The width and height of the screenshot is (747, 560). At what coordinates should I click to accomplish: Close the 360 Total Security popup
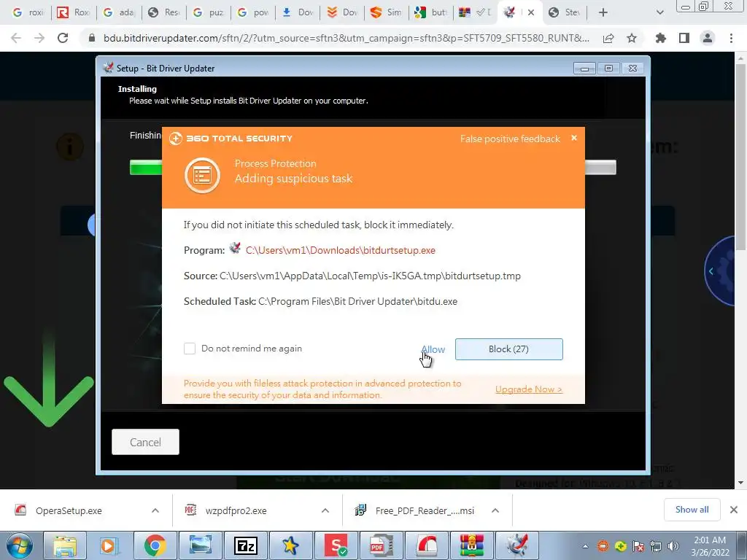574,138
